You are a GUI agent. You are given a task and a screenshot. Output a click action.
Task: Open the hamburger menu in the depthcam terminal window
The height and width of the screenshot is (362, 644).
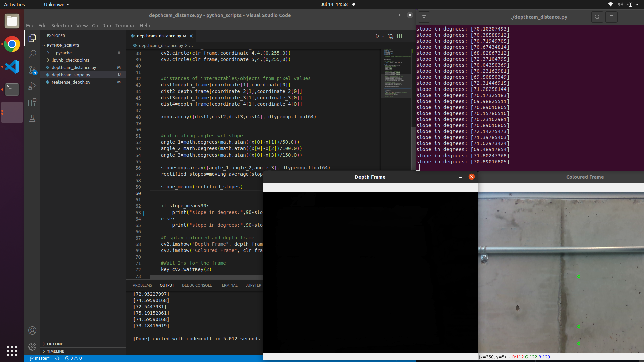point(611,17)
